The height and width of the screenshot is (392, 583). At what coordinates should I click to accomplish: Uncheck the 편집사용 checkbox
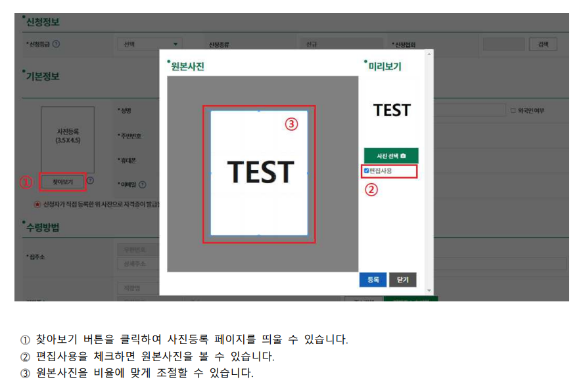tap(366, 171)
